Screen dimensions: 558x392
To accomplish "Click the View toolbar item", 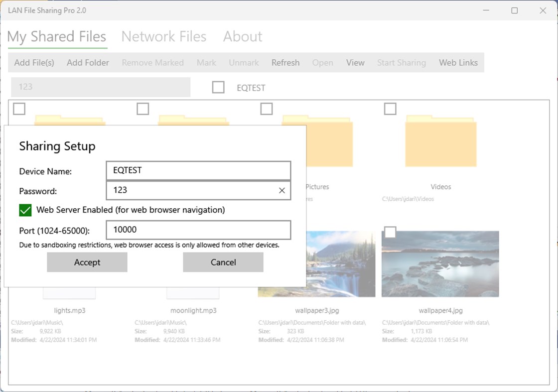I will click(355, 62).
